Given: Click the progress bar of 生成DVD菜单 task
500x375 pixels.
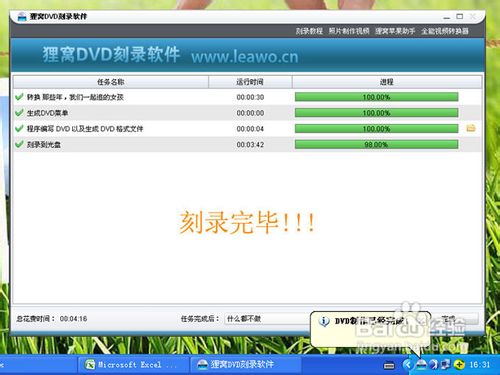Looking at the screenshot, I should (376, 113).
